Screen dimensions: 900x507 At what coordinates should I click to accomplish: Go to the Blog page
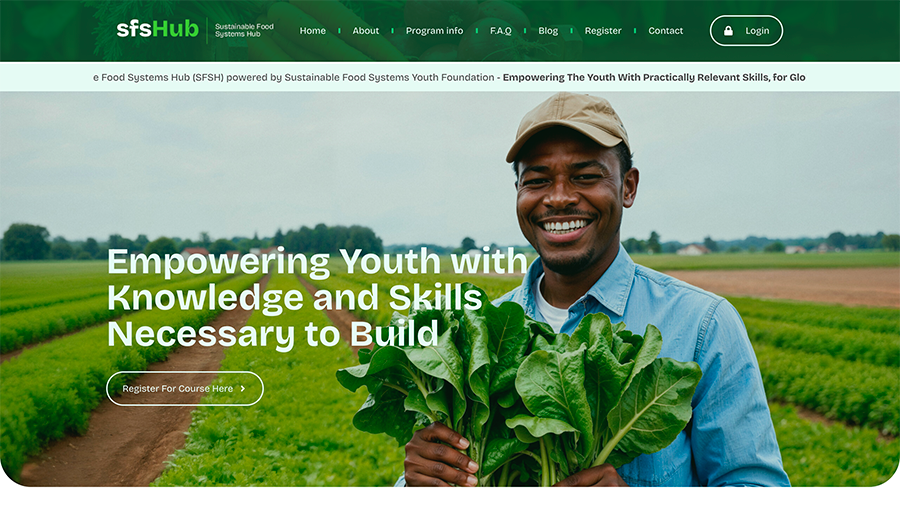click(x=548, y=31)
